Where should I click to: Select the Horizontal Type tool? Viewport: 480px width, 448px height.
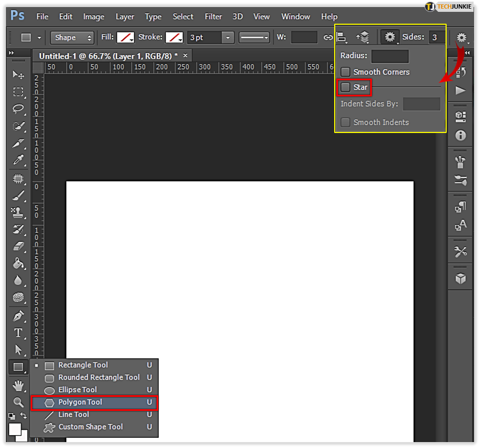click(18, 333)
